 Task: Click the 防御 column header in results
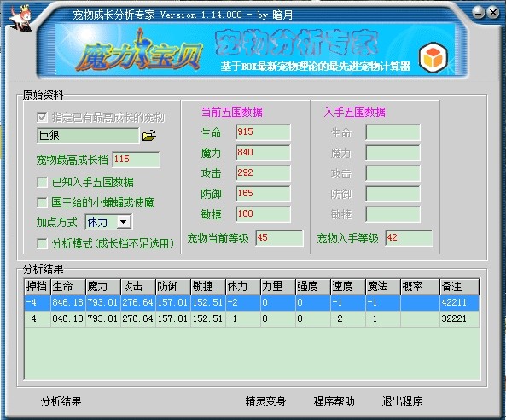click(173, 287)
